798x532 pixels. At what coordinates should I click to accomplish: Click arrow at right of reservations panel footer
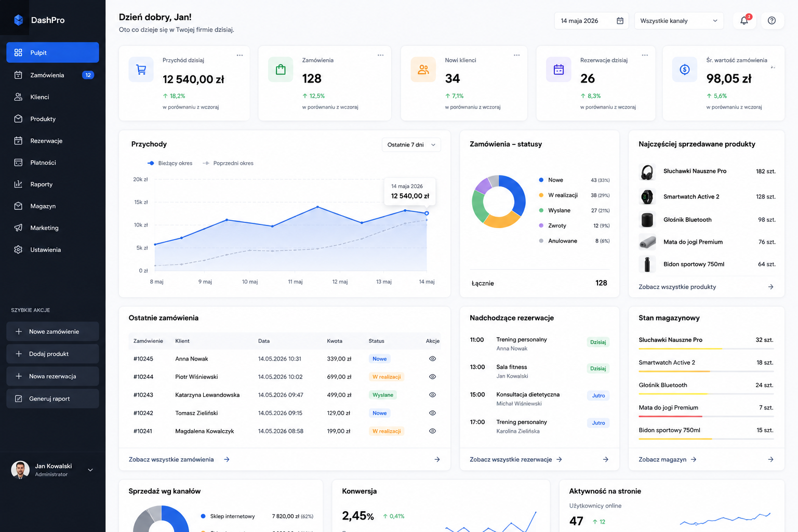605,459
